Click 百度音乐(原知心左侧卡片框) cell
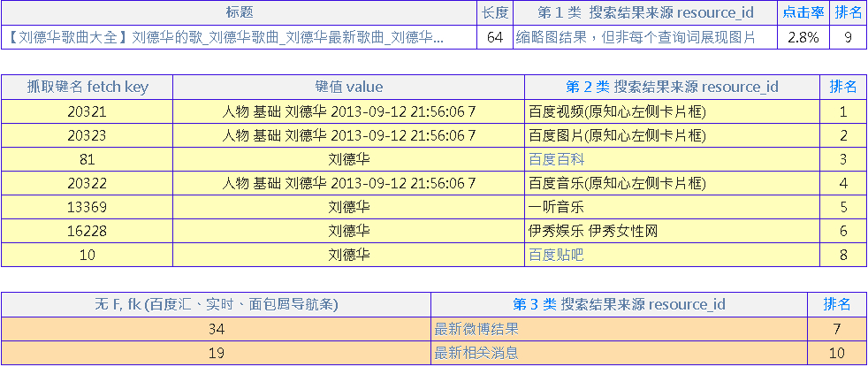The height and width of the screenshot is (367, 868). coord(672,183)
